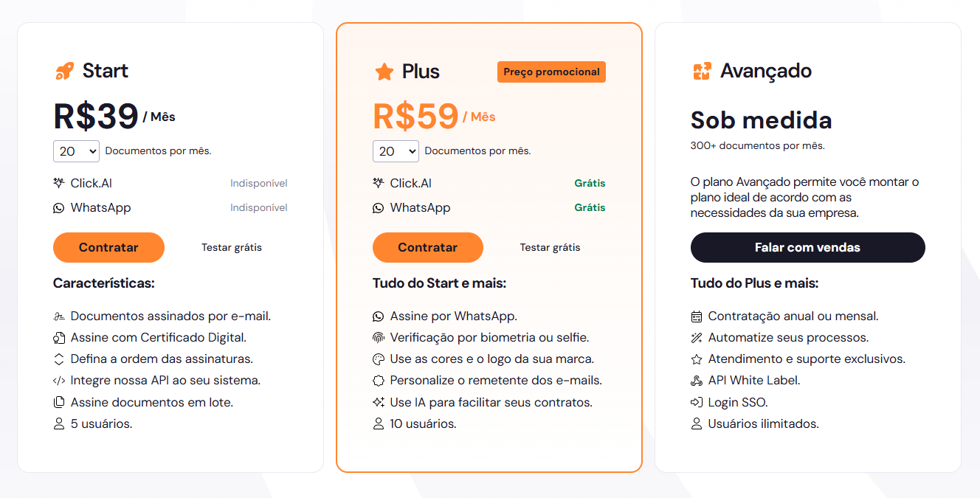Click the calendar icon next to Contratação anual

coord(697,317)
